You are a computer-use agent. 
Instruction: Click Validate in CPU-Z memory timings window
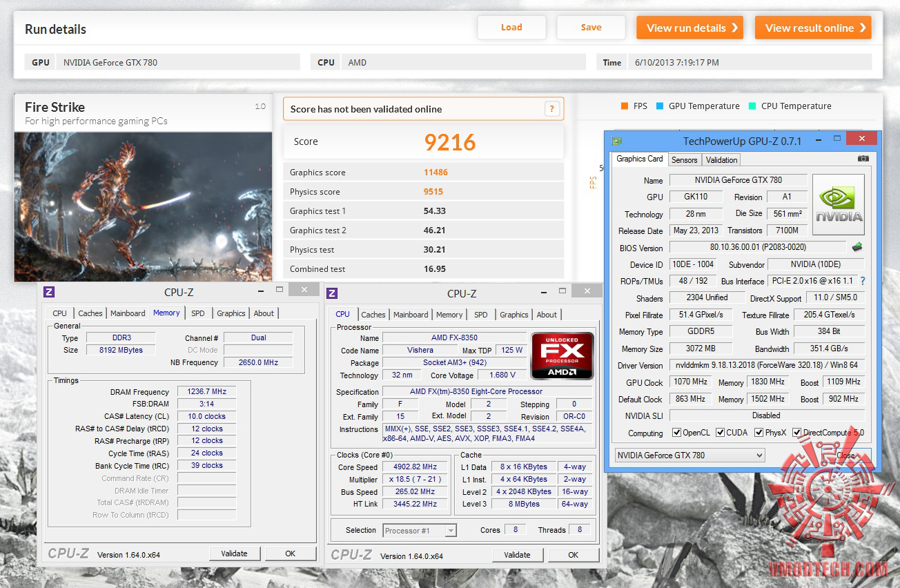tap(235, 553)
